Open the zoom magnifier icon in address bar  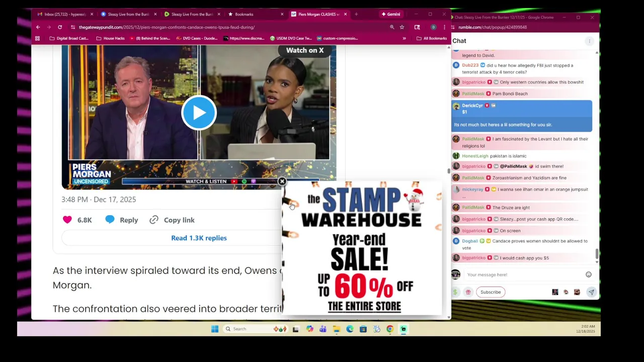[392, 27]
